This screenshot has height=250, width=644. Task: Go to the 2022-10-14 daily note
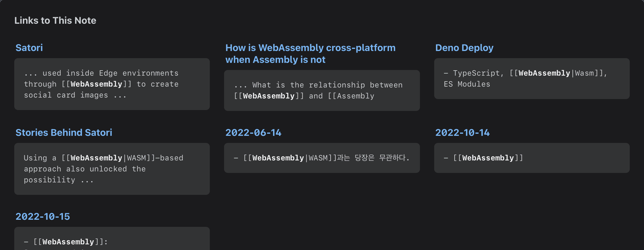pyautogui.click(x=462, y=133)
